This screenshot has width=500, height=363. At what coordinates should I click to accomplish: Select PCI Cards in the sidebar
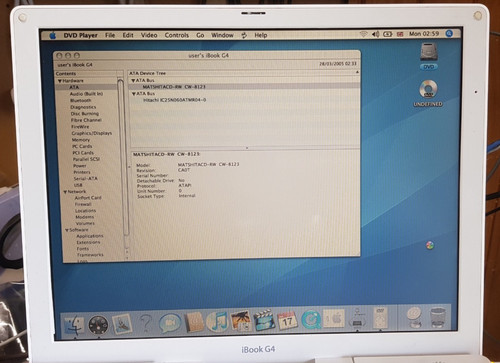[83, 153]
